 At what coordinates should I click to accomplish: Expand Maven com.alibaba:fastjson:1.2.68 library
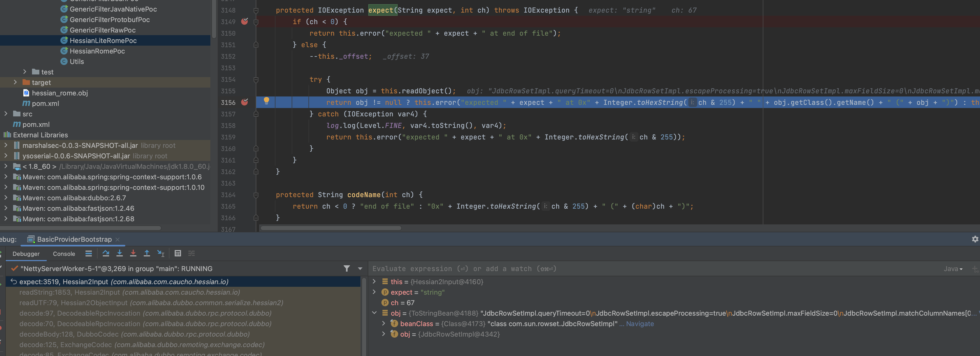coord(6,218)
